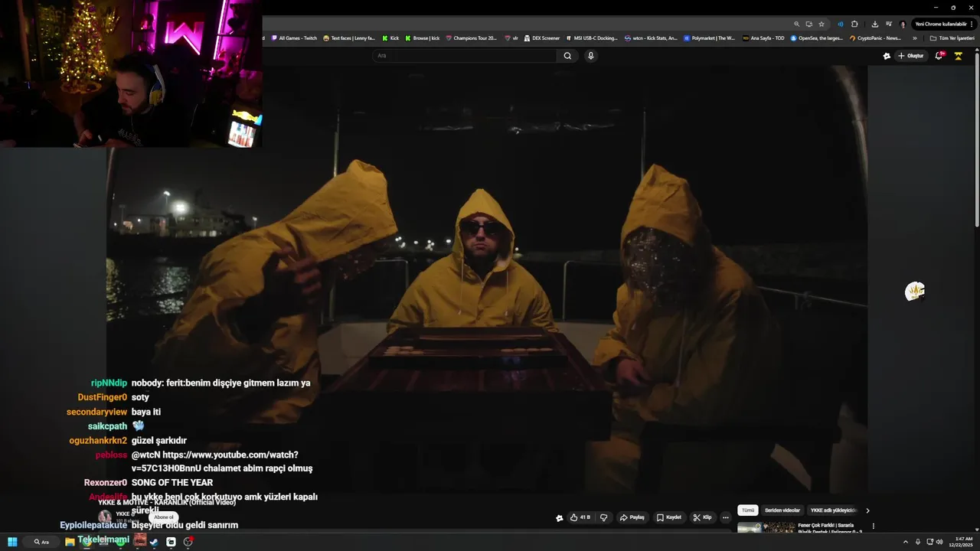Open the Champions Tour bookmark
The width and height of the screenshot is (980, 551).
click(471, 37)
